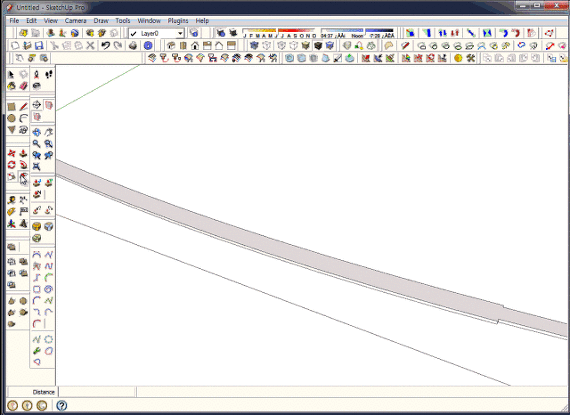The width and height of the screenshot is (570, 415).
Task: Select the Rectangle drawing tool
Action: click(12, 107)
